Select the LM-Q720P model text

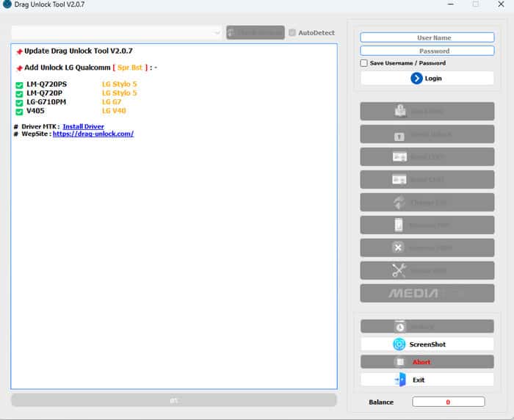click(x=44, y=93)
